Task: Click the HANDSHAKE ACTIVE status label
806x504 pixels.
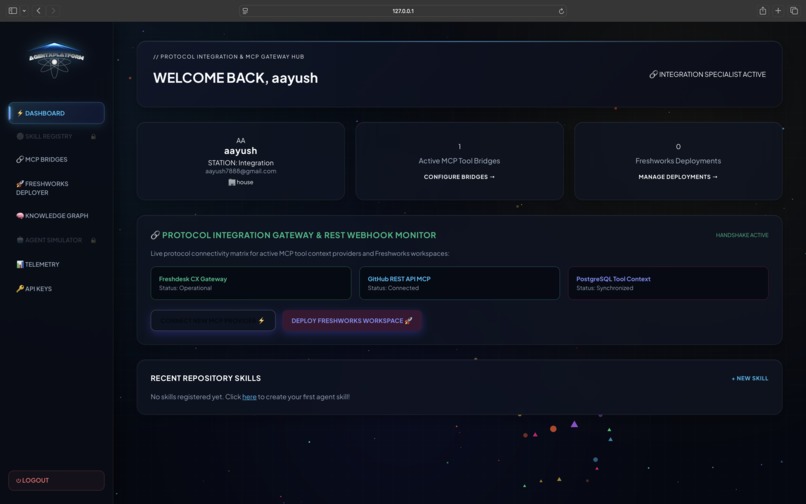Action: point(742,235)
